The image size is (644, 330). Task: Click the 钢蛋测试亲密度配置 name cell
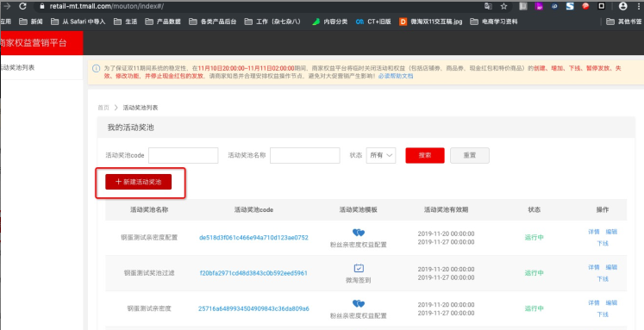click(x=149, y=238)
